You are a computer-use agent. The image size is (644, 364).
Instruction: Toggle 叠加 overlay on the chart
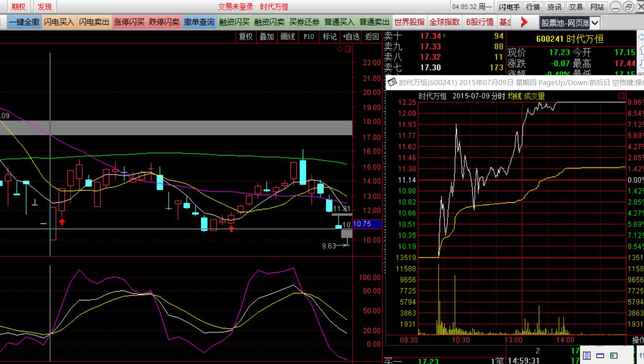pyautogui.click(x=267, y=37)
